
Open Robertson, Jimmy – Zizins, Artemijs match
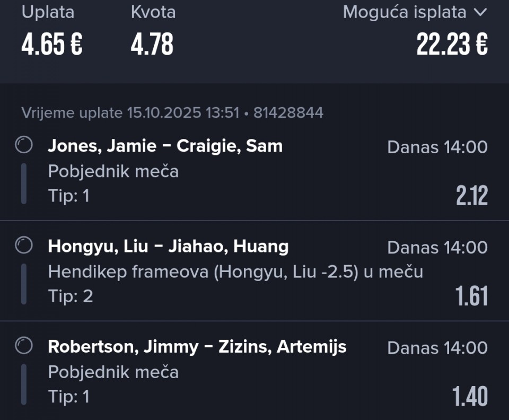(197, 347)
